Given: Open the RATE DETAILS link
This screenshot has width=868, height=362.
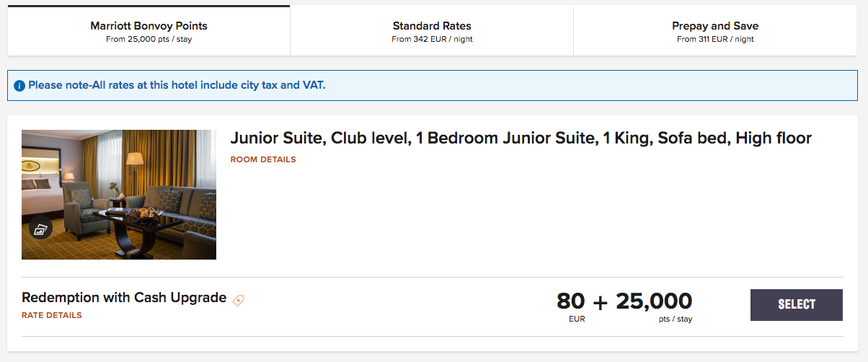Looking at the screenshot, I should tap(52, 315).
